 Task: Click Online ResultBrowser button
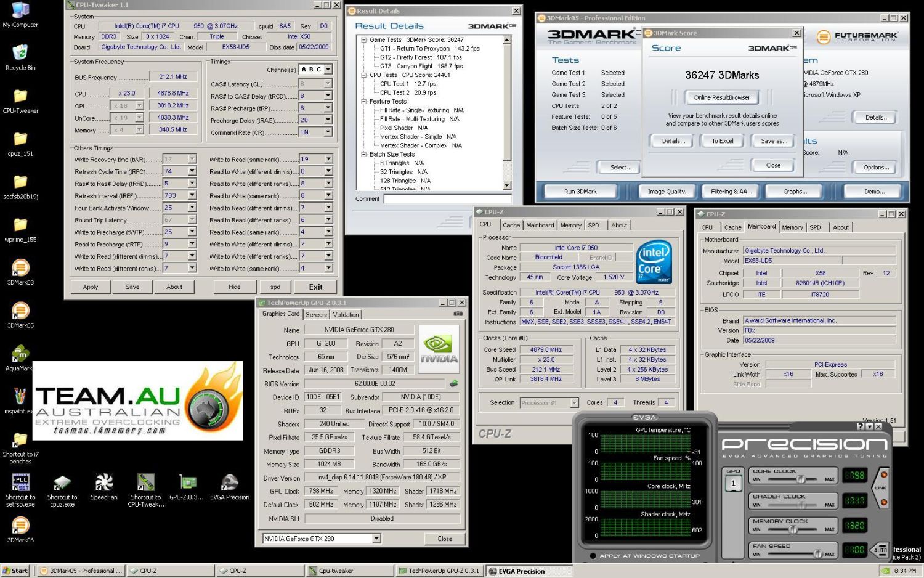(x=722, y=97)
